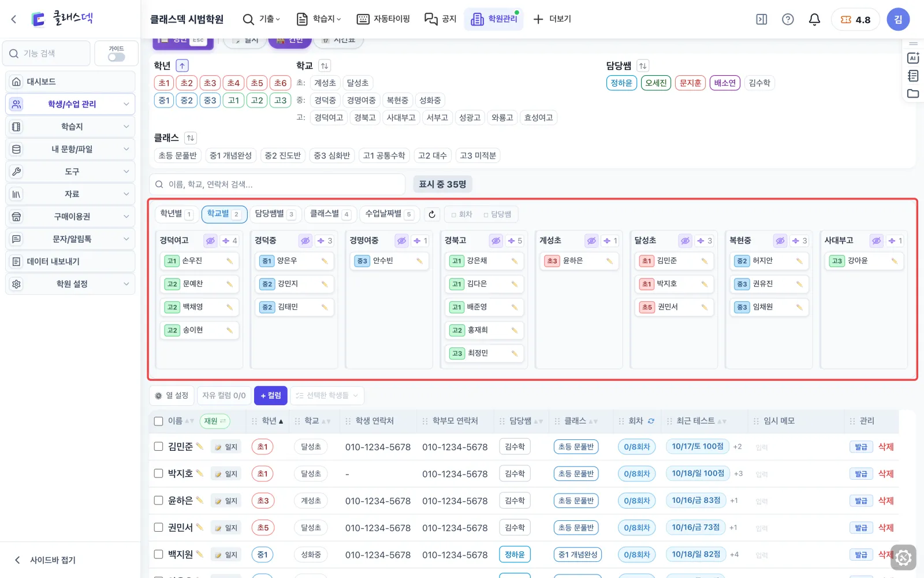Screen dimensions: 924x578
Task: Expand the 학원 설정 sidebar menu
Action: pos(70,284)
